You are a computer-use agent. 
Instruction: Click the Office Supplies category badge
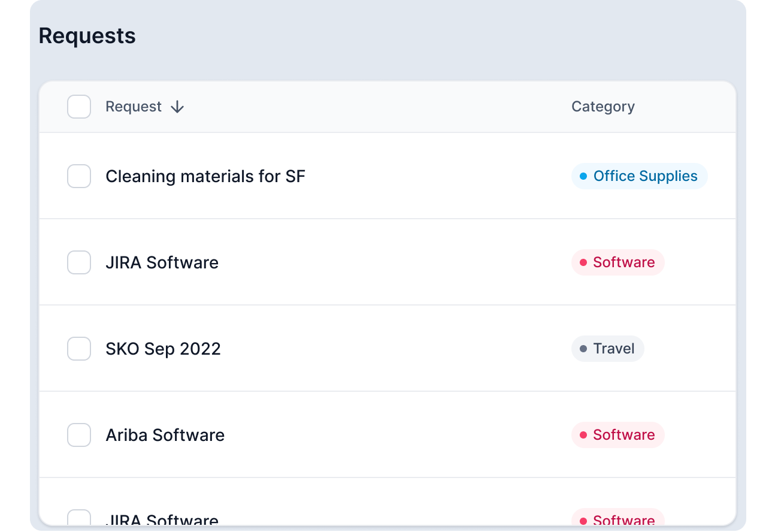click(x=639, y=177)
